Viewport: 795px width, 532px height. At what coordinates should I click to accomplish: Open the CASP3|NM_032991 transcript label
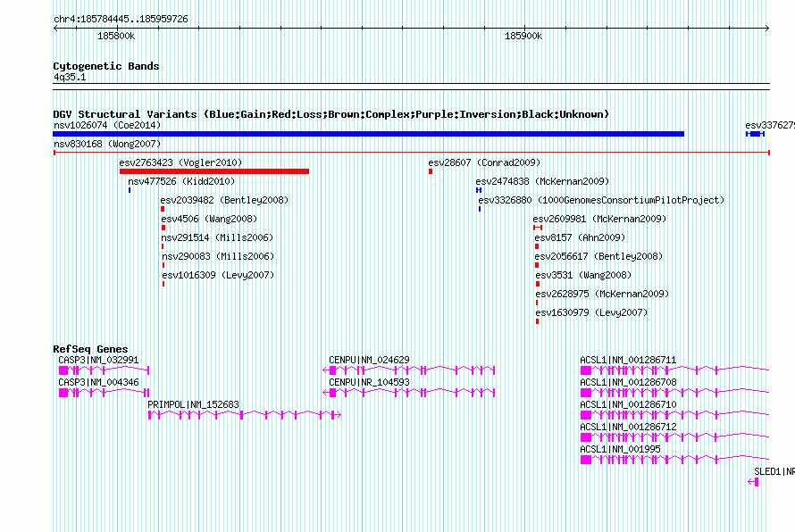pyautogui.click(x=98, y=360)
